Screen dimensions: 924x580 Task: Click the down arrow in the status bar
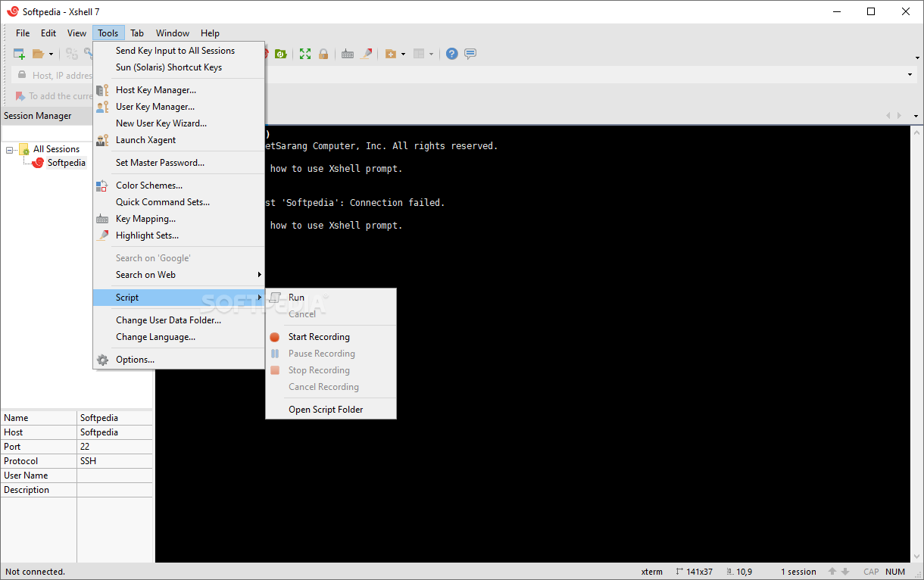click(x=845, y=572)
